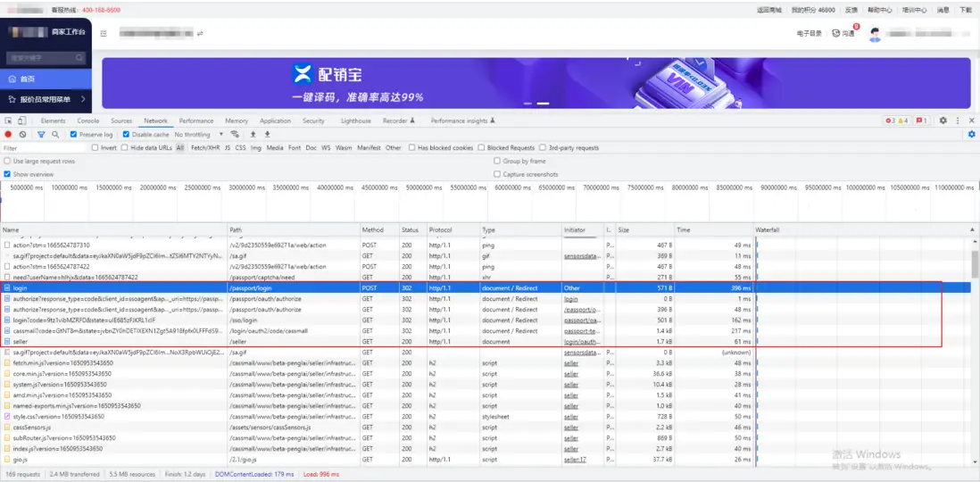This screenshot has width=980, height=482.
Task: Click the import HAR file upload icon
Action: pos(253,135)
